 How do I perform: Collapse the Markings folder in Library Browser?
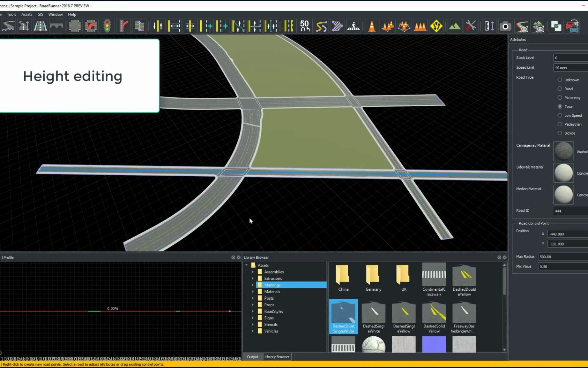253,285
